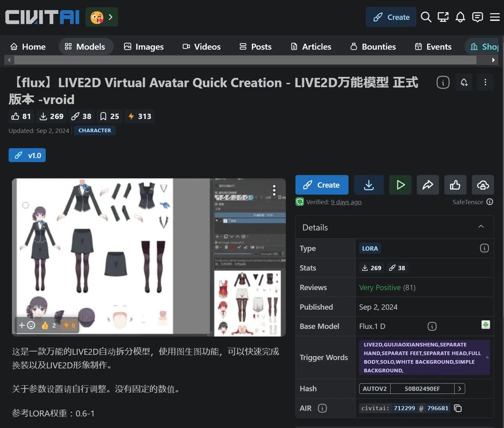Click the thumbs-up 2 reaction on image
The width and height of the screenshot is (504, 428).
48,325
